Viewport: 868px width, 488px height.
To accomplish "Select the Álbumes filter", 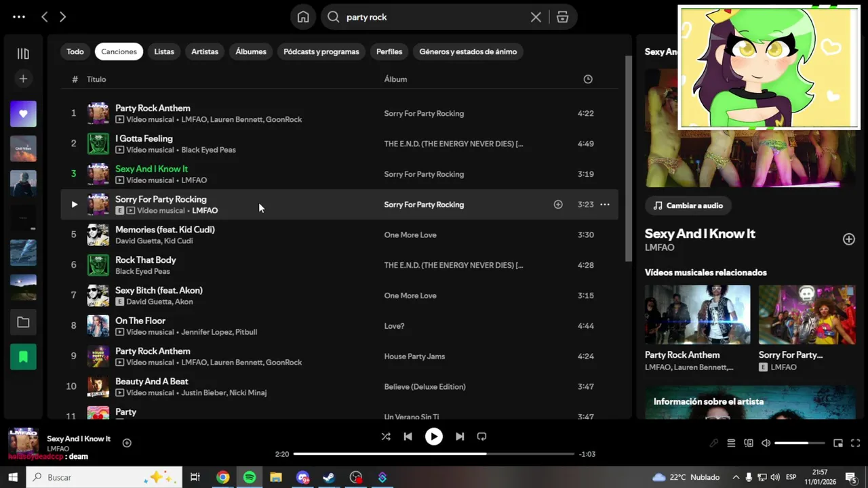I will [251, 52].
